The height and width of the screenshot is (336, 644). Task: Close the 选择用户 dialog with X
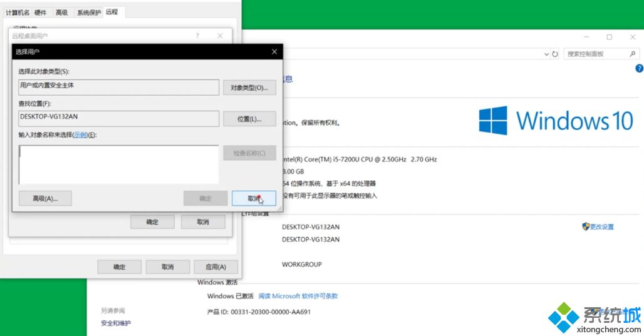tap(274, 52)
